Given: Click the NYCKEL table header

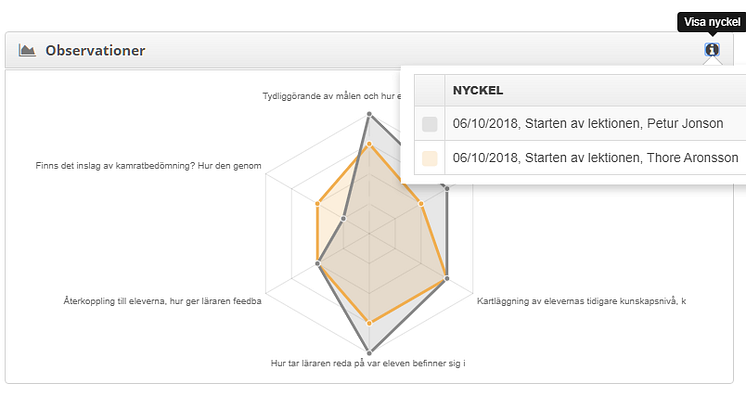Looking at the screenshot, I should coord(478,90).
